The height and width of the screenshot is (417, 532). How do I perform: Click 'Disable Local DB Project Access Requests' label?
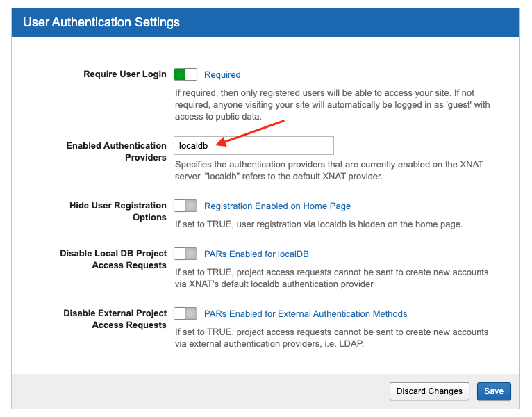(113, 259)
